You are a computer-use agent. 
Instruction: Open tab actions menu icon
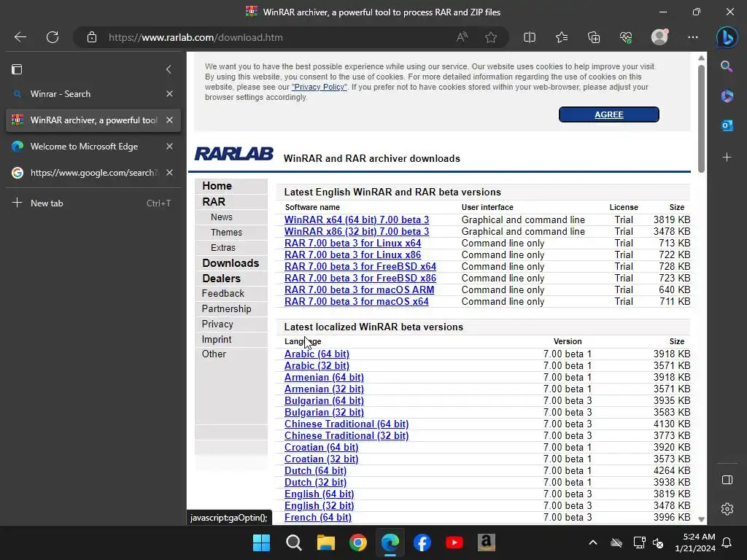click(17, 69)
